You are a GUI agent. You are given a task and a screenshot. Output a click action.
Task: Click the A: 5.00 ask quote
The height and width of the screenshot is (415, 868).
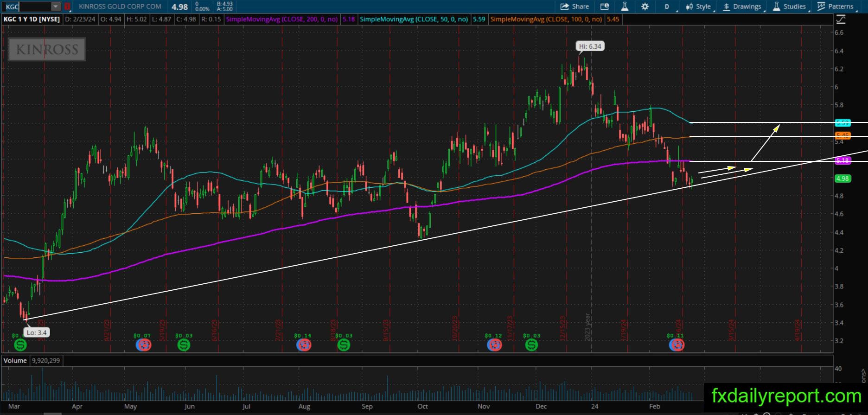224,9
